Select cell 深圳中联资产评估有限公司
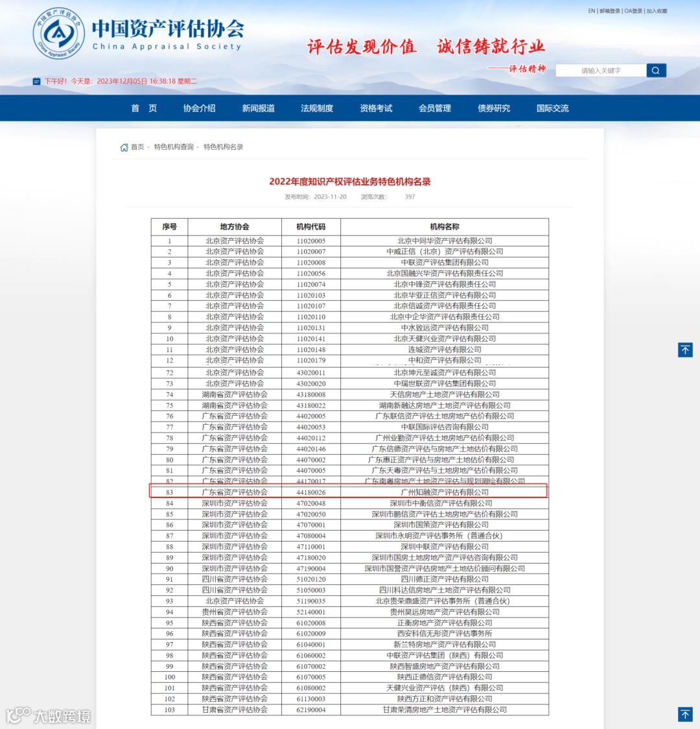Viewport: 700px width, 729px height. 445,547
